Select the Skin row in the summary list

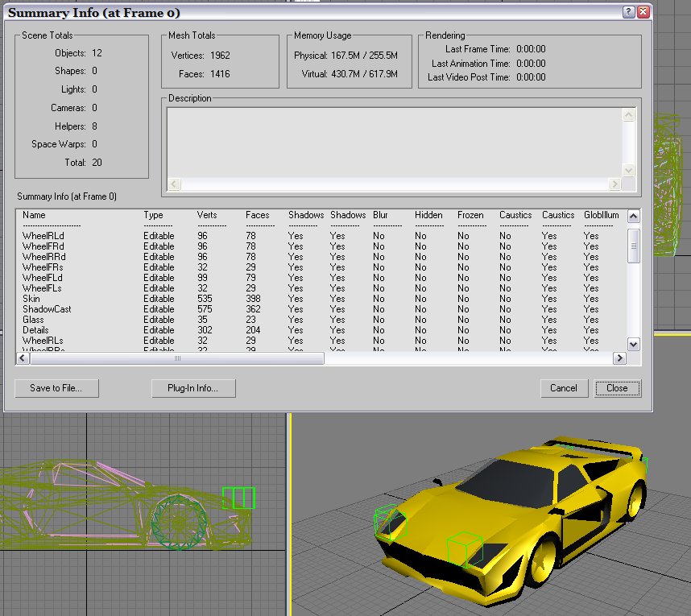[x=31, y=299]
